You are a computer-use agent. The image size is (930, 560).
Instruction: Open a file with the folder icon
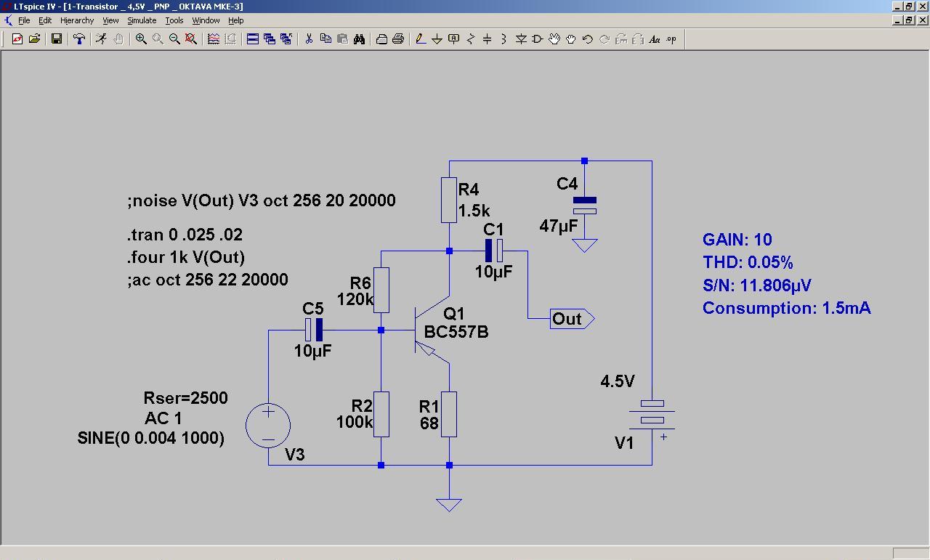pyautogui.click(x=34, y=39)
